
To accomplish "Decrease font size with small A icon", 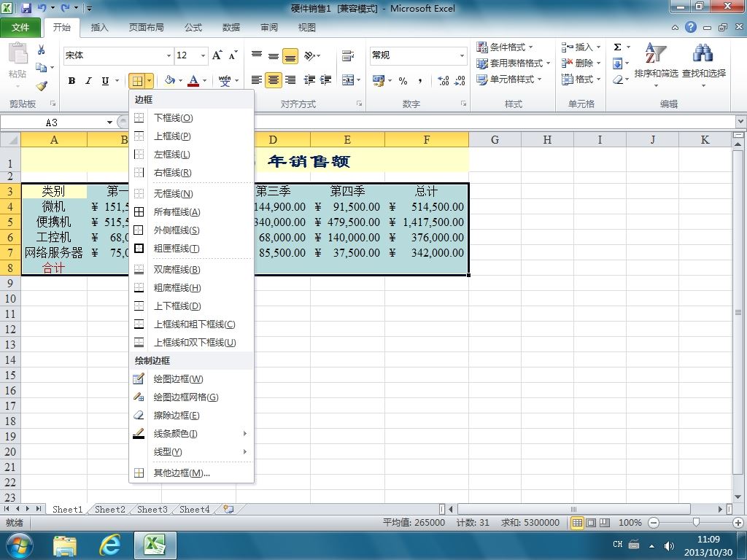I will [233, 55].
